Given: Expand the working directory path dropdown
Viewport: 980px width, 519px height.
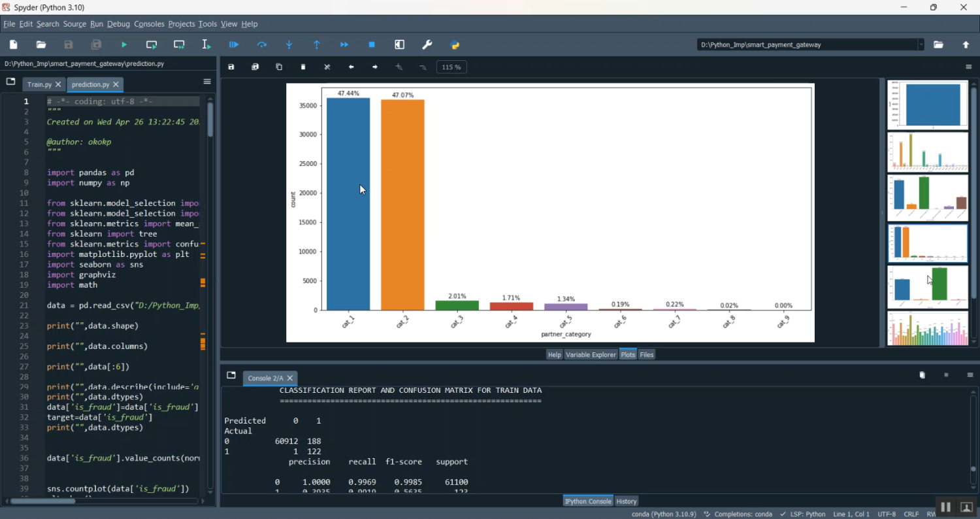Looking at the screenshot, I should (x=921, y=44).
